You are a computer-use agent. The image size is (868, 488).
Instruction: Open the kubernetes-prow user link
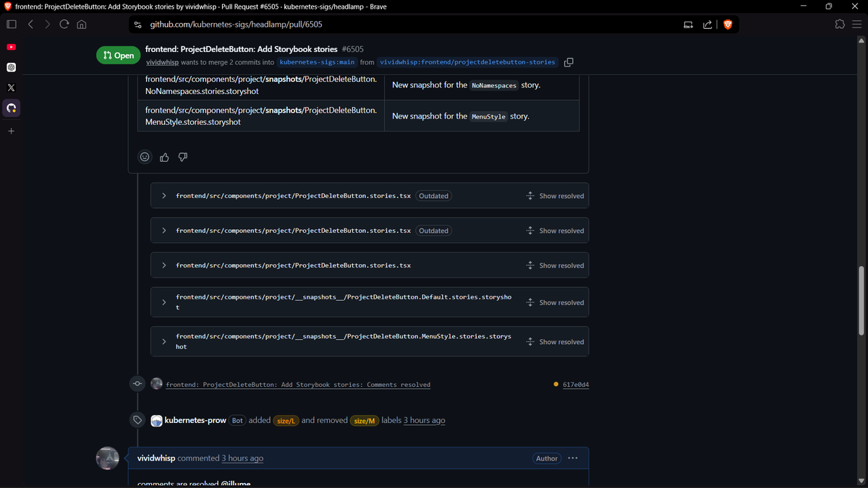click(x=195, y=421)
